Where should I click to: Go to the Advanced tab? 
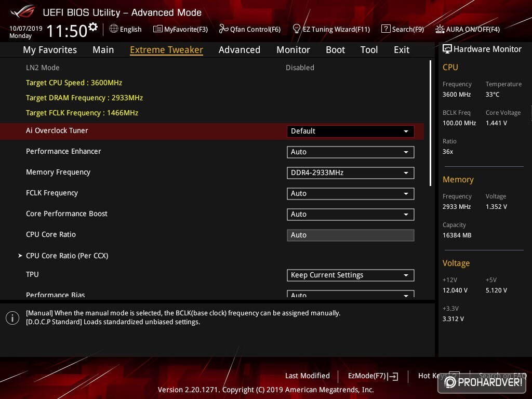[x=239, y=50]
